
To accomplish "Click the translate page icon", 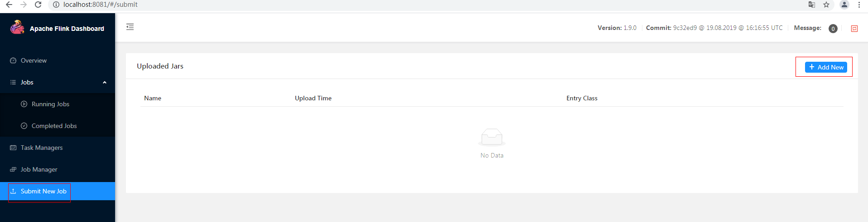I will tap(812, 5).
